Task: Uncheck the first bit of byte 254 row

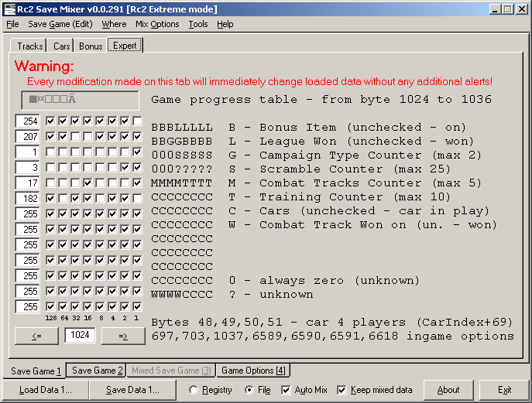Action: click(x=50, y=121)
